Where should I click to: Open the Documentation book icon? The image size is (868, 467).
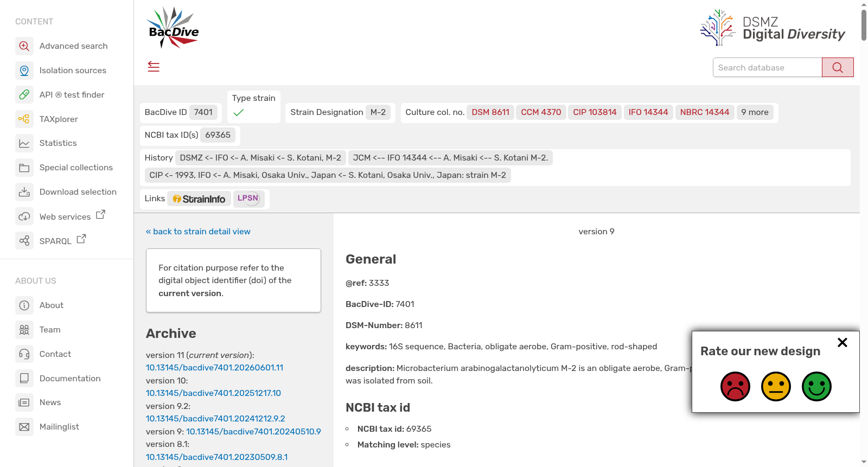(24, 378)
